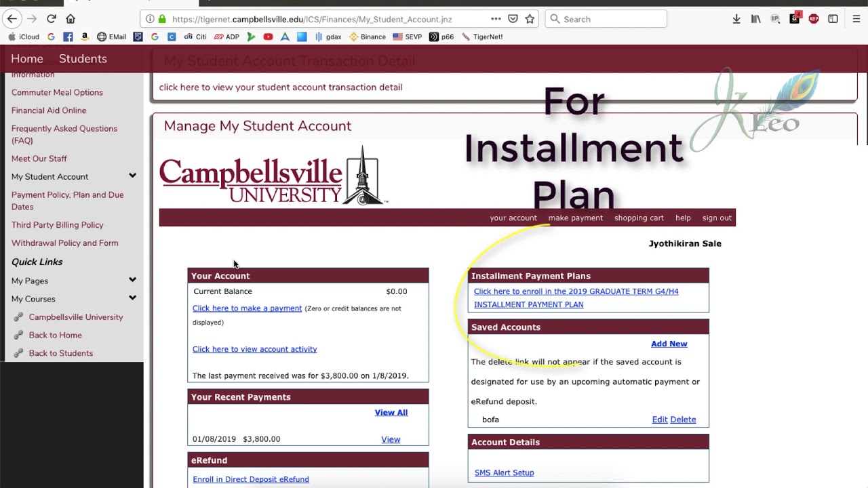Open the Binance bookmark
Viewport: 868px width, 488px height.
[368, 37]
